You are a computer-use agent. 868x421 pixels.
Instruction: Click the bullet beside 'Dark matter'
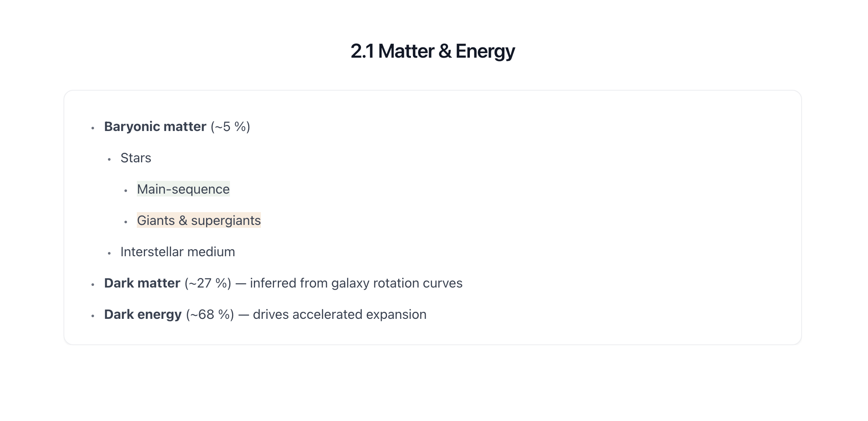pyautogui.click(x=93, y=285)
